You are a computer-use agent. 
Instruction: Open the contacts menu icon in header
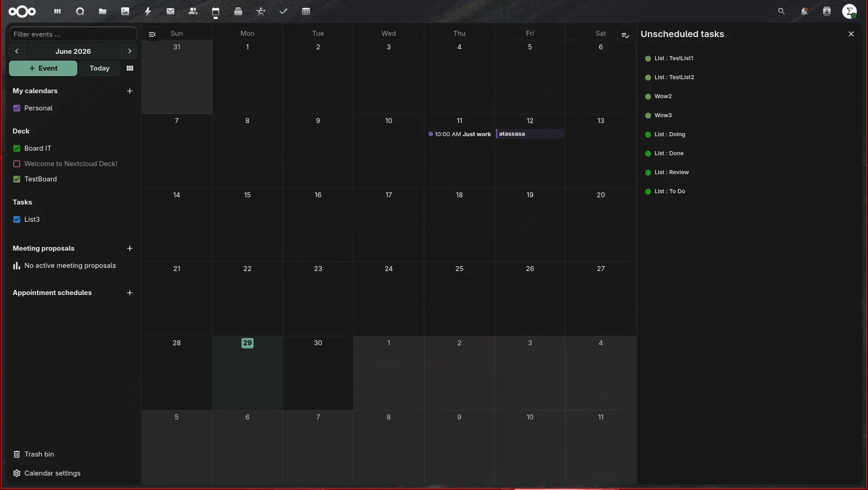(x=827, y=11)
